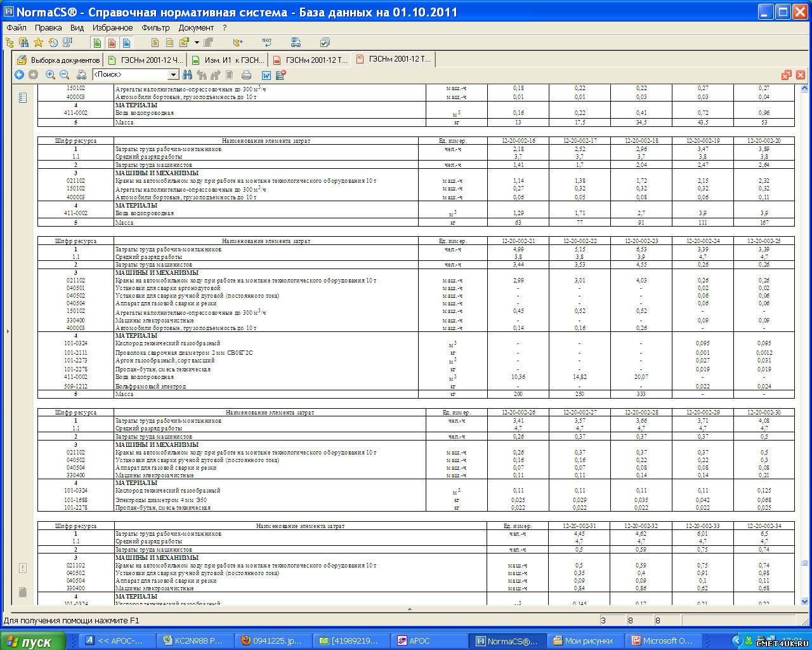Click resource code 509-1212
Viewport: 812px width, 650px height.
(x=75, y=386)
